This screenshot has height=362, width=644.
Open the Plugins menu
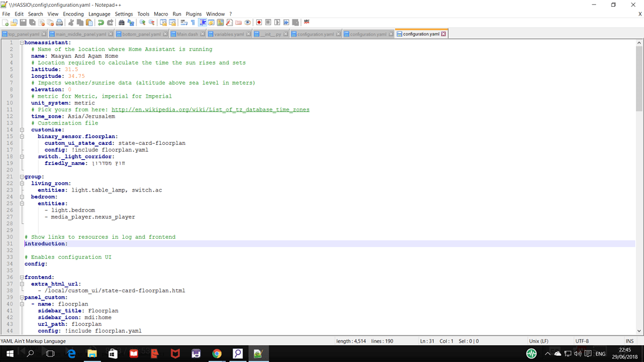194,14
